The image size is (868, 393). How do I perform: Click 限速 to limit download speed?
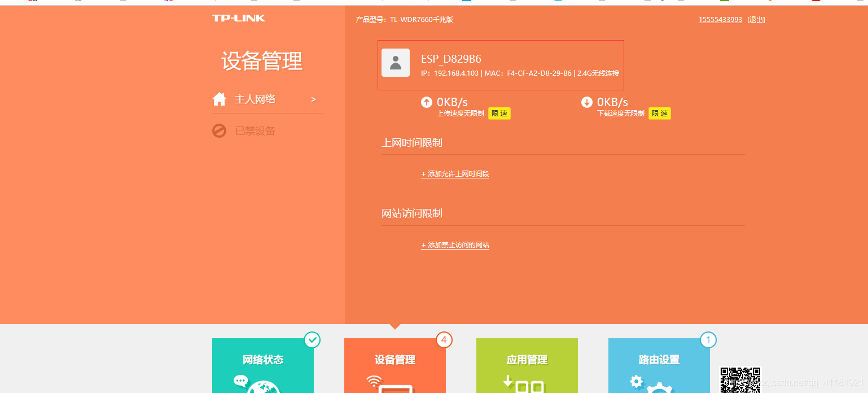point(659,113)
